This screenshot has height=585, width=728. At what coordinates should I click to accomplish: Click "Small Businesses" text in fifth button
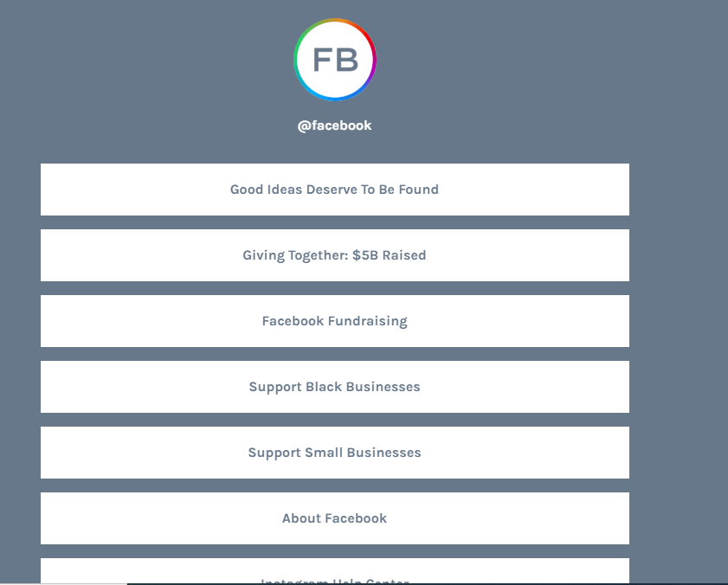pos(363,453)
